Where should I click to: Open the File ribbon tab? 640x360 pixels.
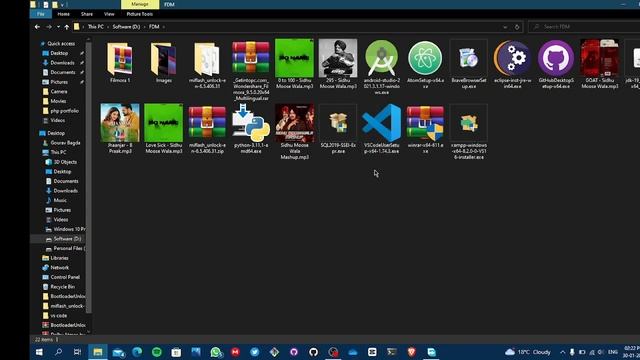(41, 14)
